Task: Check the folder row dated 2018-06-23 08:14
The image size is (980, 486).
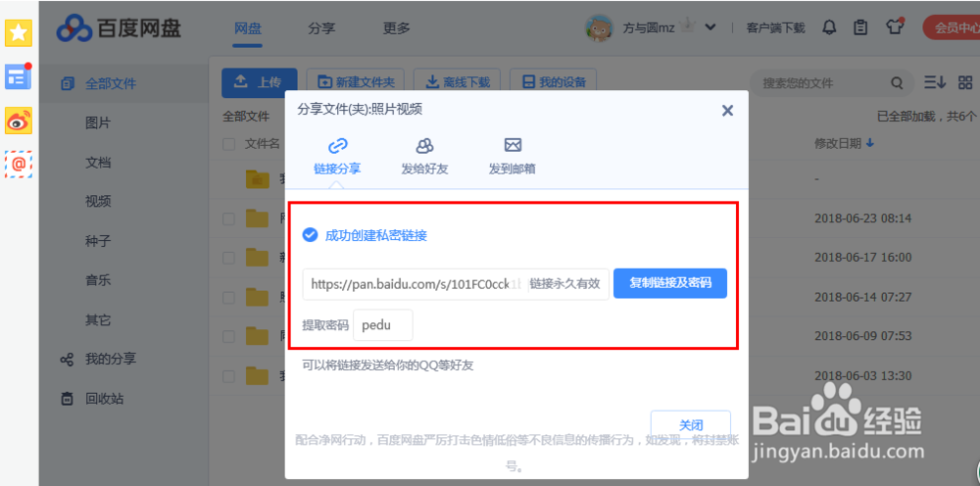Action: tap(228, 219)
